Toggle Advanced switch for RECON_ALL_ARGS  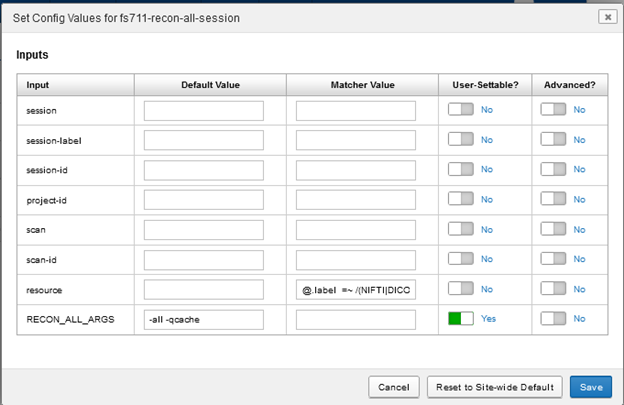coord(552,319)
